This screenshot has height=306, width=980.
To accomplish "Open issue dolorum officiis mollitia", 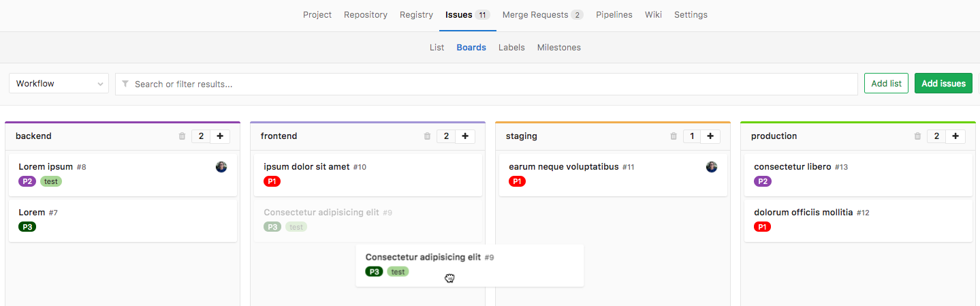I will click(803, 213).
